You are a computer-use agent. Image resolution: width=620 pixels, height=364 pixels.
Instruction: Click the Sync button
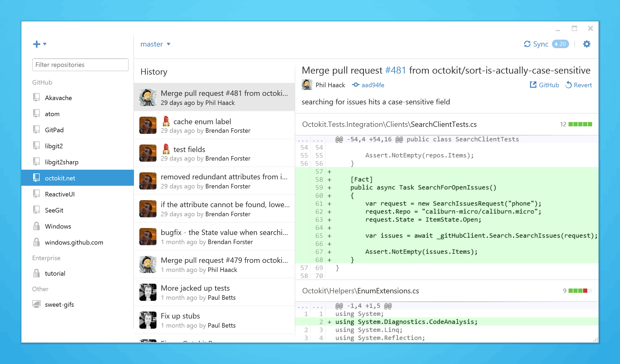pos(536,44)
